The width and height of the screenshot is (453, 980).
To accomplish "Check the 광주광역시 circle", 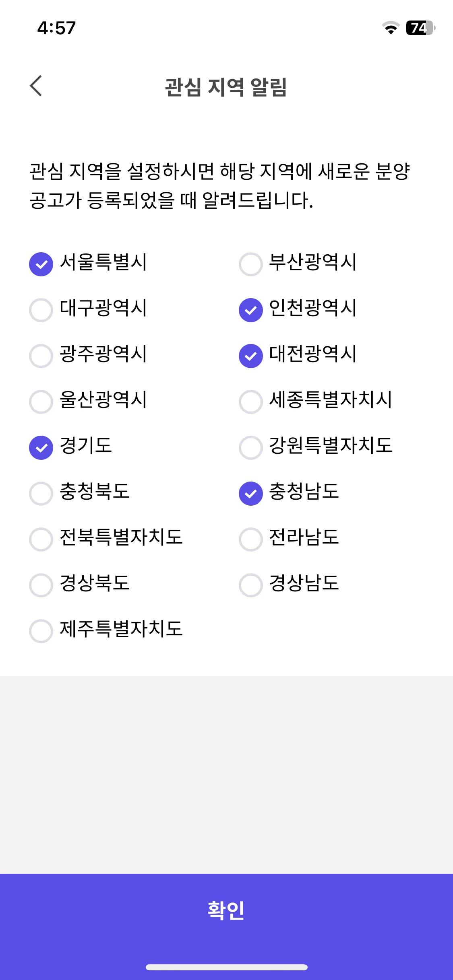I will 41,356.
